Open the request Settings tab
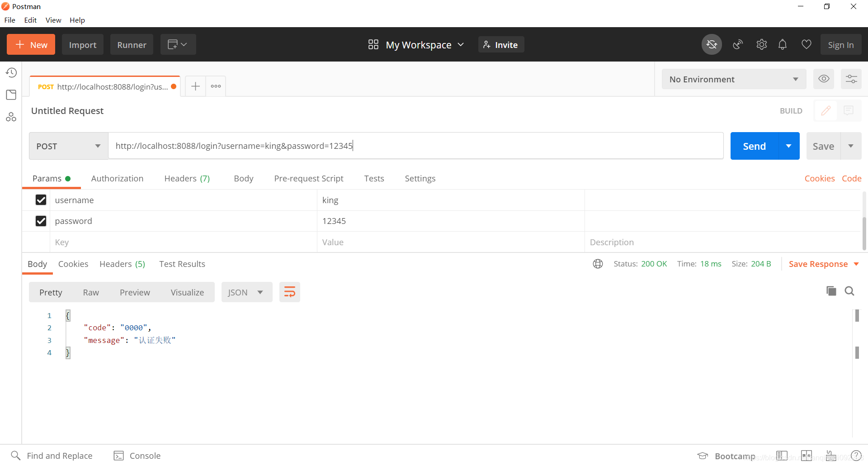Viewport: 868px width, 466px height. point(420,178)
